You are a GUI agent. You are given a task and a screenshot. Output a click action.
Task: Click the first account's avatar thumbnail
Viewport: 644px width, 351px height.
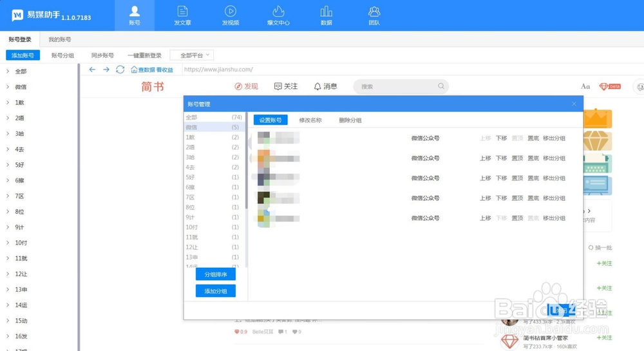pyautogui.click(x=263, y=138)
